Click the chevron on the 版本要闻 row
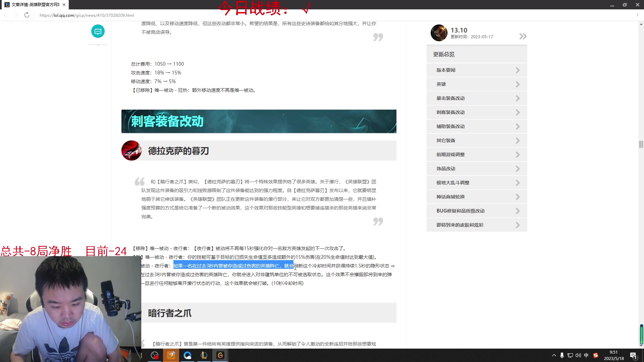Image resolution: width=644 pixels, height=362 pixels. 518,70
